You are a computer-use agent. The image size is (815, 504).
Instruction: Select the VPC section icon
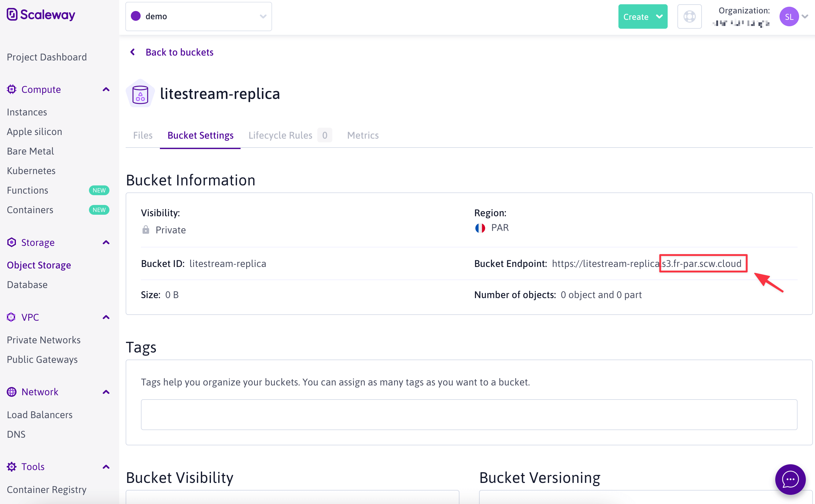pos(11,317)
